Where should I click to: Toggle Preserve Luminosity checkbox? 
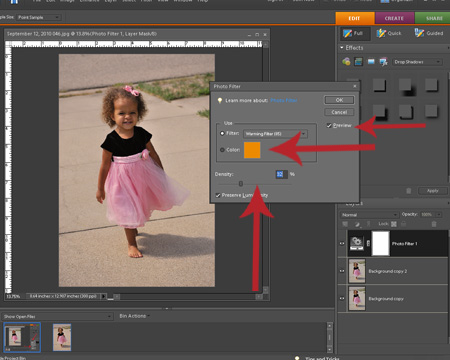(218, 195)
